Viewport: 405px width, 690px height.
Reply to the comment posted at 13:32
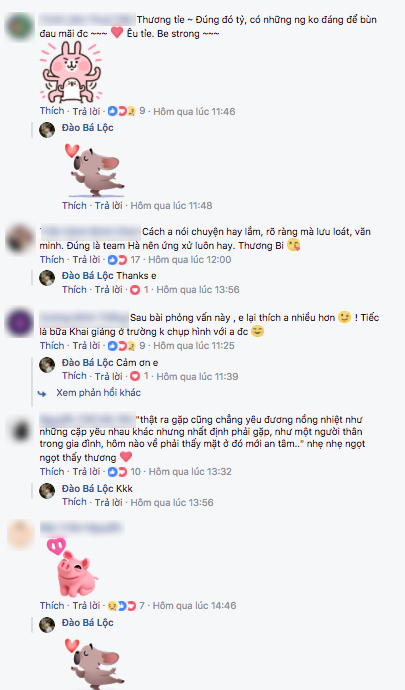tap(86, 472)
